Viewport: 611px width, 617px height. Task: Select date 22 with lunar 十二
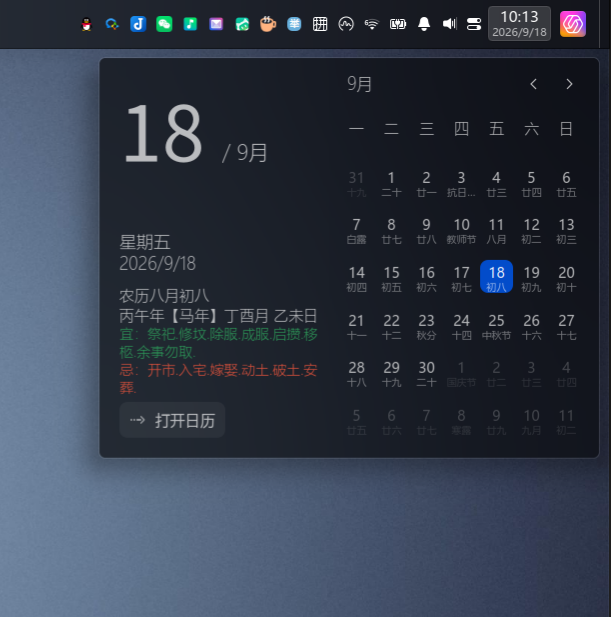tap(391, 327)
